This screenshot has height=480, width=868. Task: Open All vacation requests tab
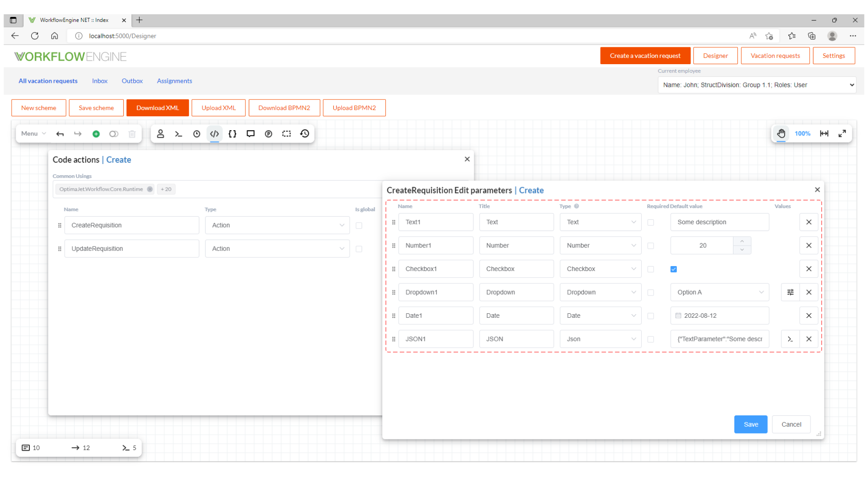pos(48,81)
